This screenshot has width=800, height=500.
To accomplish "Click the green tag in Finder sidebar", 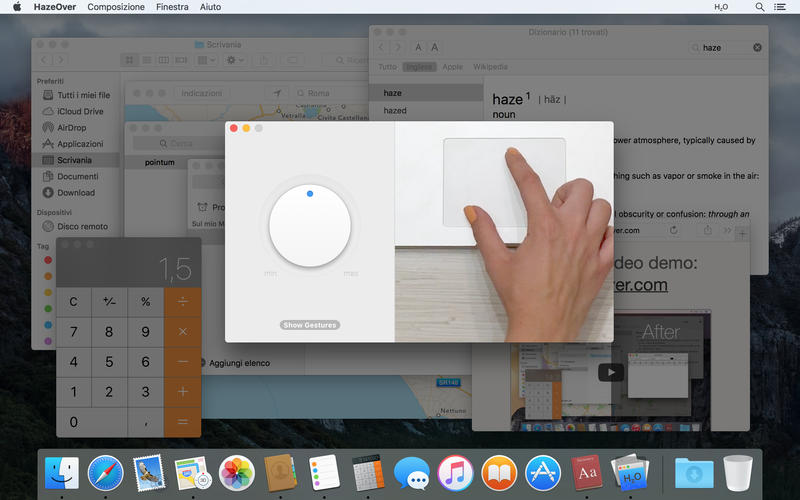I will tap(48, 309).
